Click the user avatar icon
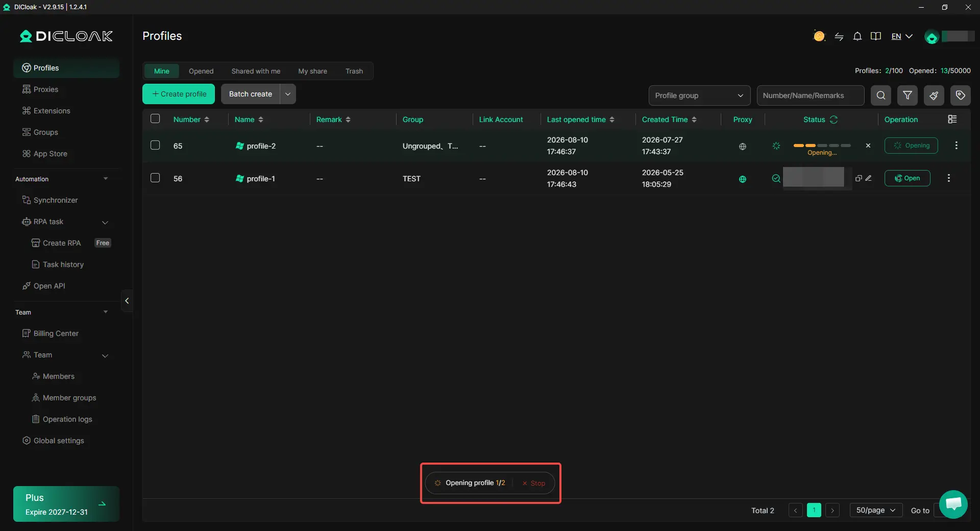The height and width of the screenshot is (531, 980). pos(932,37)
